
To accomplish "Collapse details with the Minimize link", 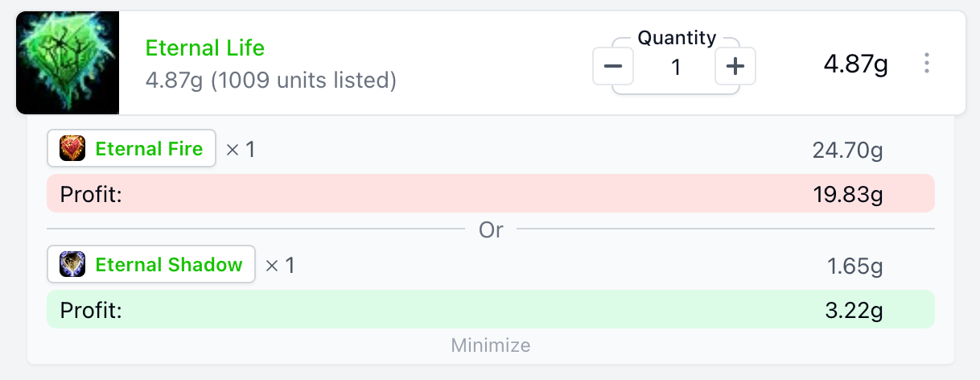I will point(491,346).
